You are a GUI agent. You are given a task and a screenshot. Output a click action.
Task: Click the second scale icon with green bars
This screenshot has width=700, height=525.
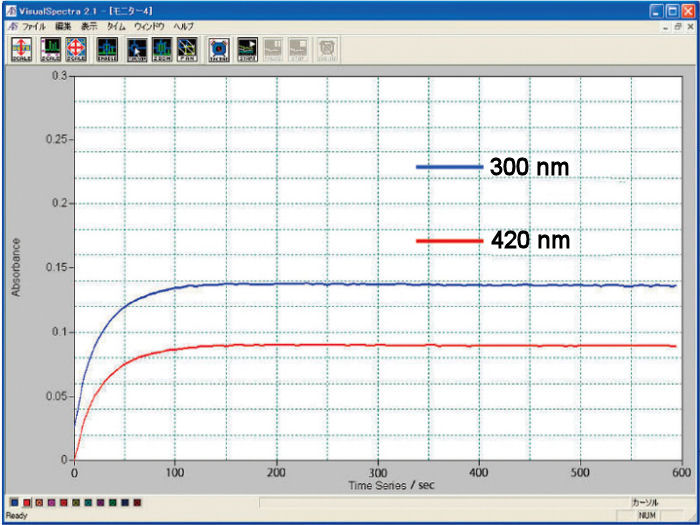tap(49, 48)
